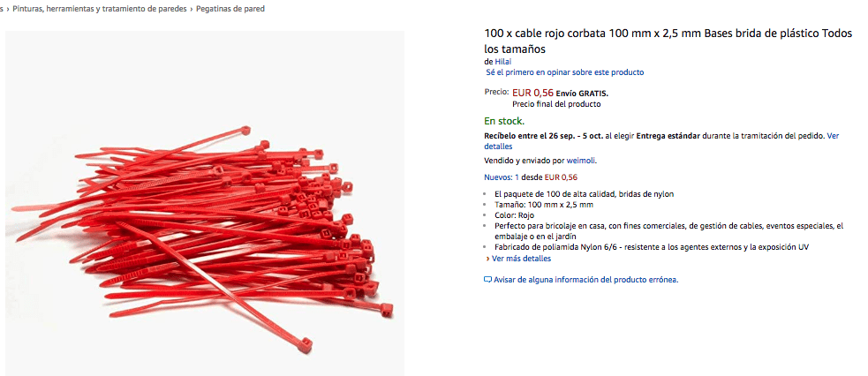Click the green En stock status
The height and width of the screenshot is (376, 868).
coord(504,121)
